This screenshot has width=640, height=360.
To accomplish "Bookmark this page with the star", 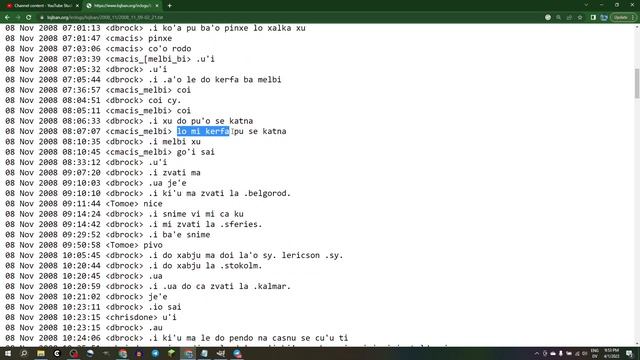I will click(x=580, y=18).
